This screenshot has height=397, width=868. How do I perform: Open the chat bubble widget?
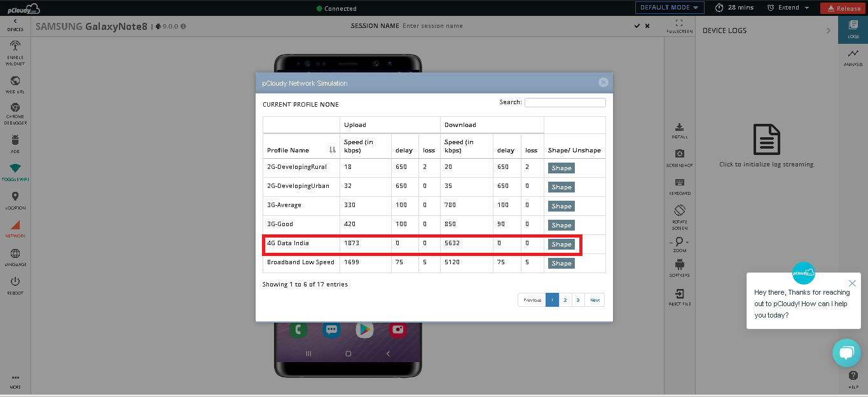[846, 353]
